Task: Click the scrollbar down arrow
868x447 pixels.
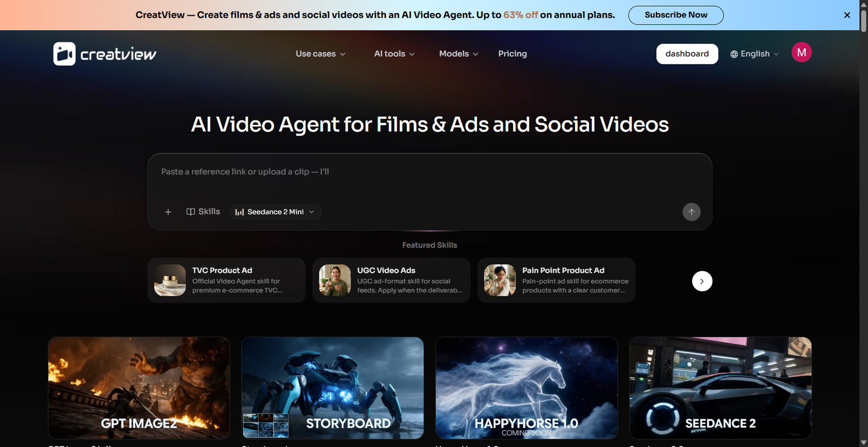Action: tap(863, 443)
